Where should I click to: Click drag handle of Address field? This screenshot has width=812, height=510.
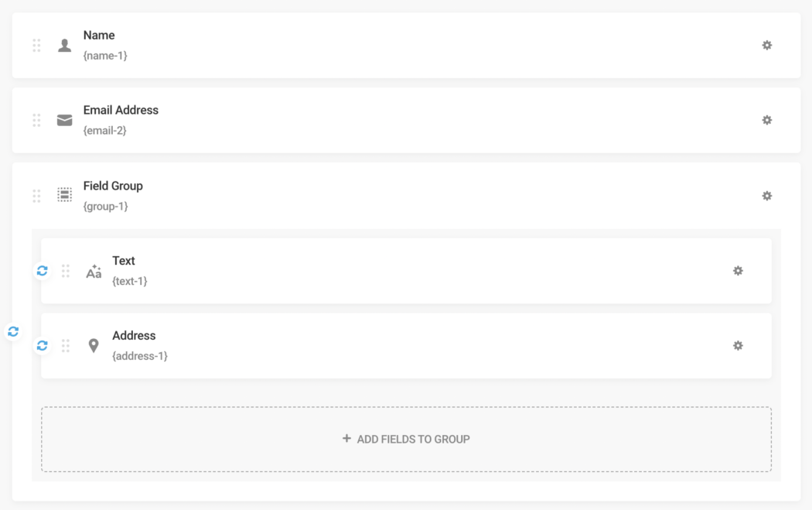66,346
